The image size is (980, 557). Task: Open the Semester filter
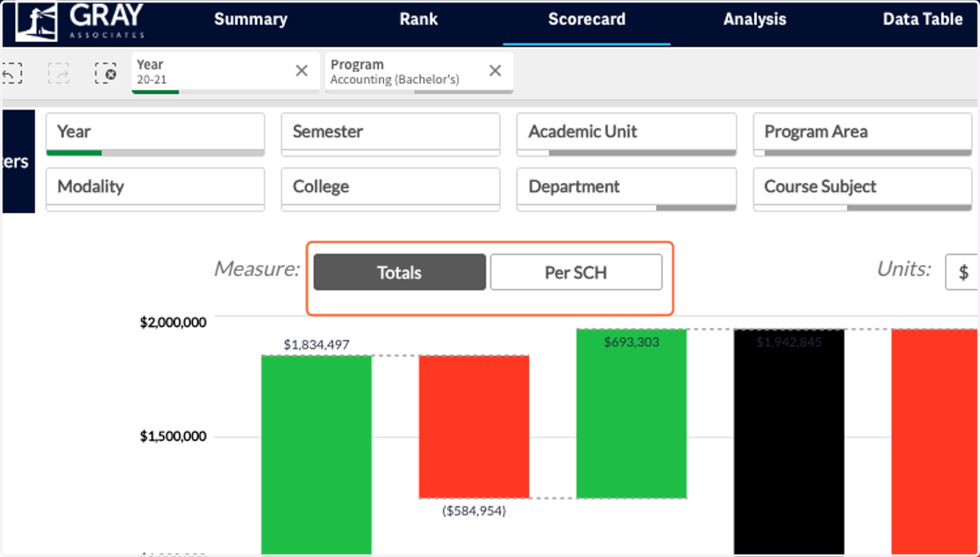click(390, 134)
